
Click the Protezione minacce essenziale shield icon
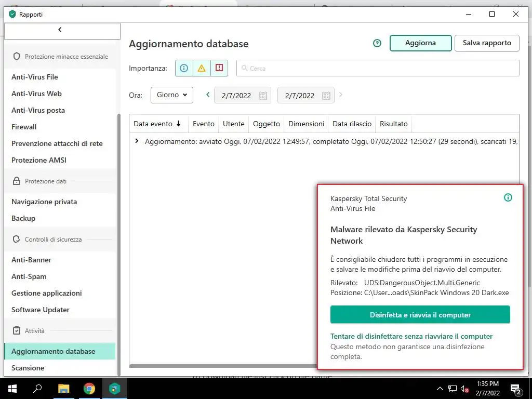point(17,56)
